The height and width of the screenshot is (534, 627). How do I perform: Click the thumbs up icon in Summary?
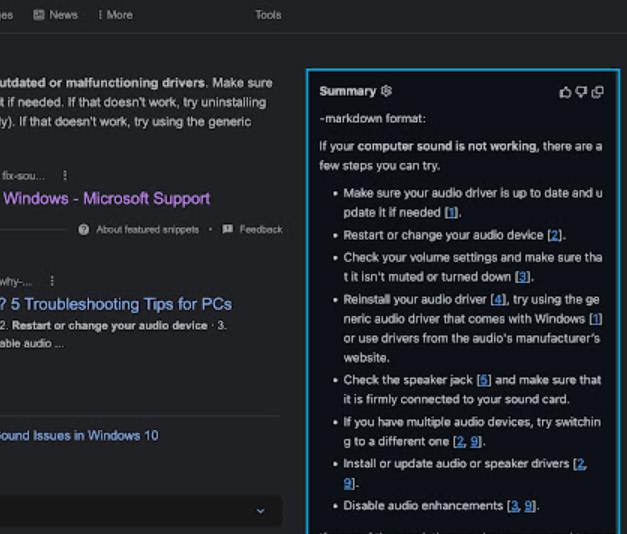(565, 92)
